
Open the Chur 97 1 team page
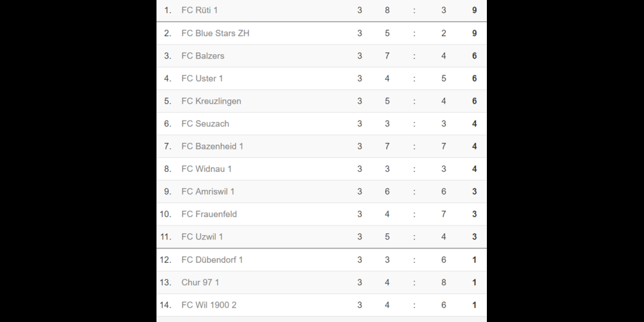200,282
